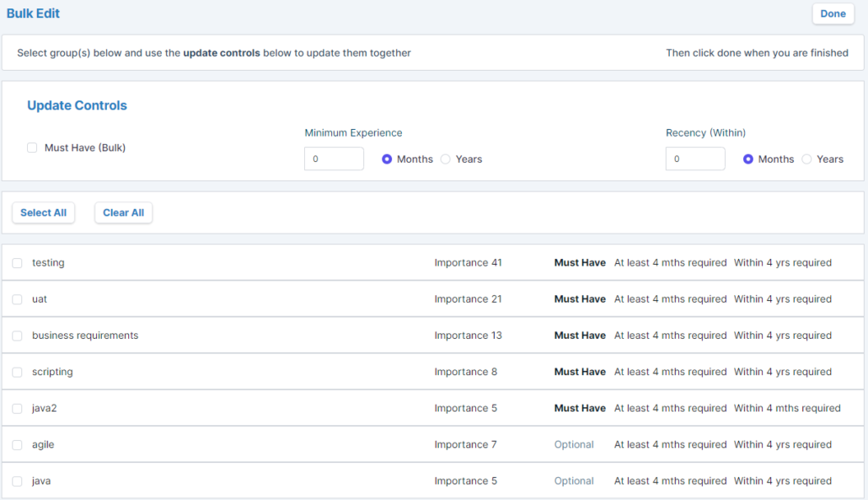The width and height of the screenshot is (868, 500).
Task: Click the 'business requirements' group name
Action: point(85,336)
